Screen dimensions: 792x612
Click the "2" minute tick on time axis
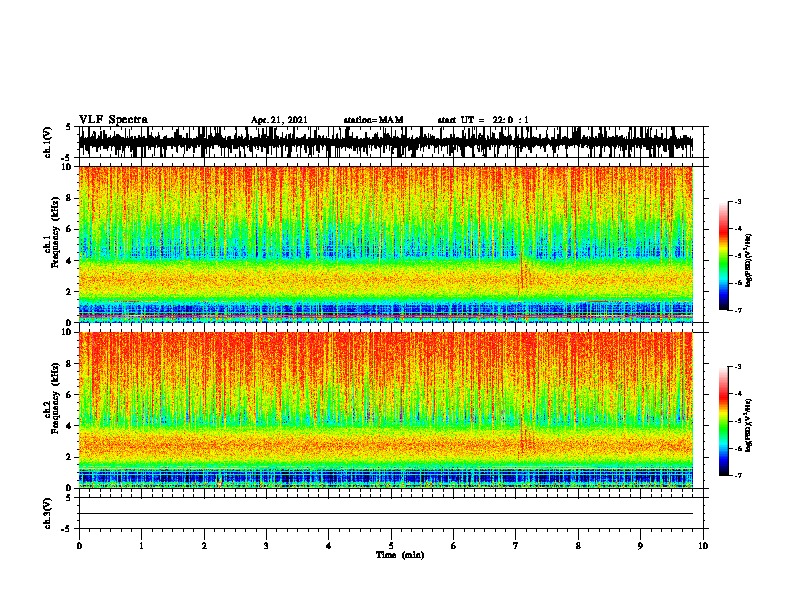pos(204,546)
